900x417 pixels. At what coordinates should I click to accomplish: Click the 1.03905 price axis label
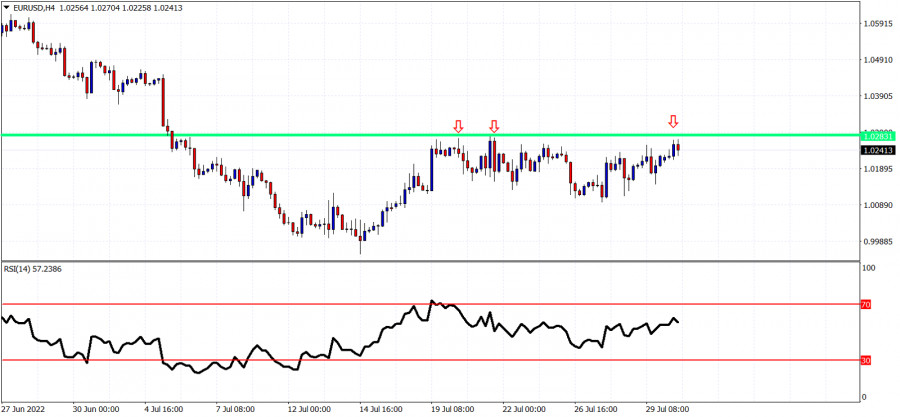point(877,96)
